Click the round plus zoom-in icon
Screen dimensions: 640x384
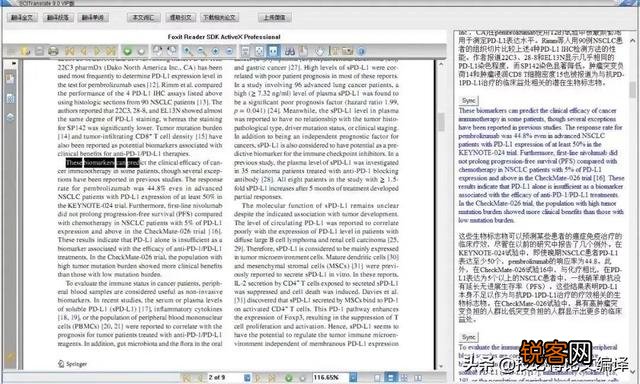tap(216, 51)
